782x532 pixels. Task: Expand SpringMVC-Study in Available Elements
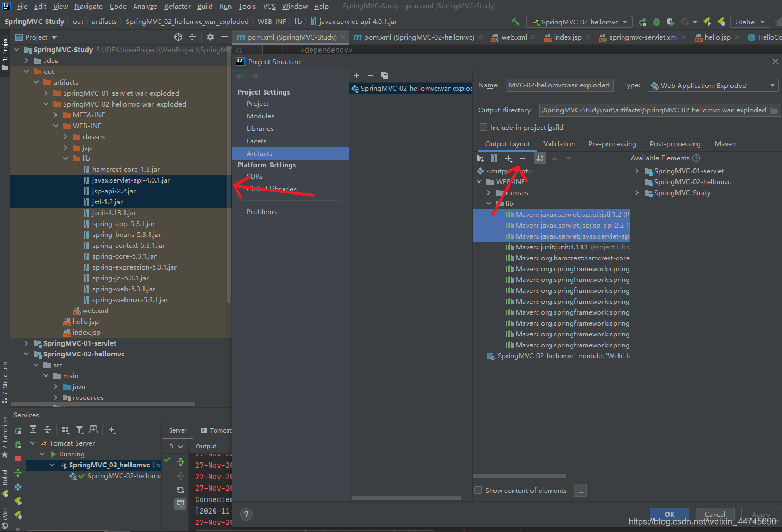[x=637, y=193]
